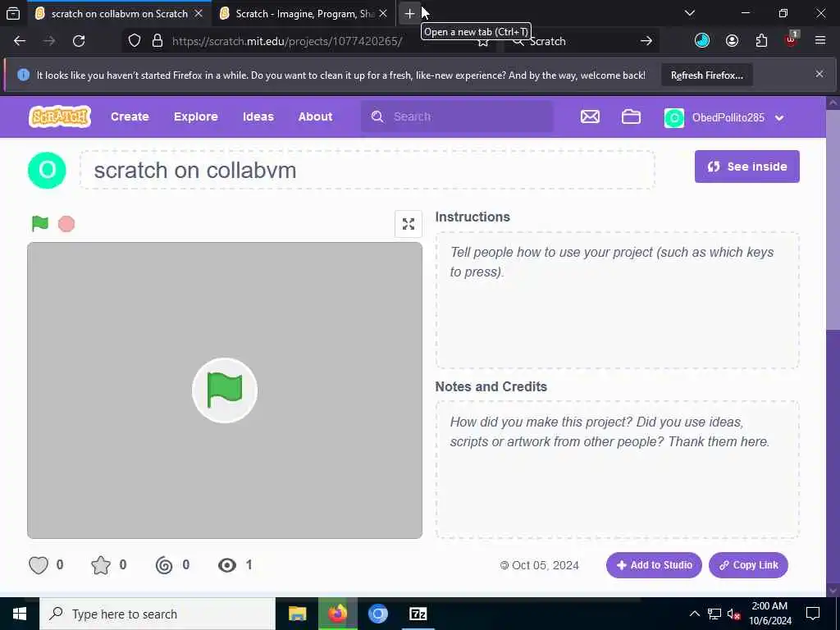Click ObedPollito285 avatar in the navbar
Screen dimensions: 840x630
674,117
